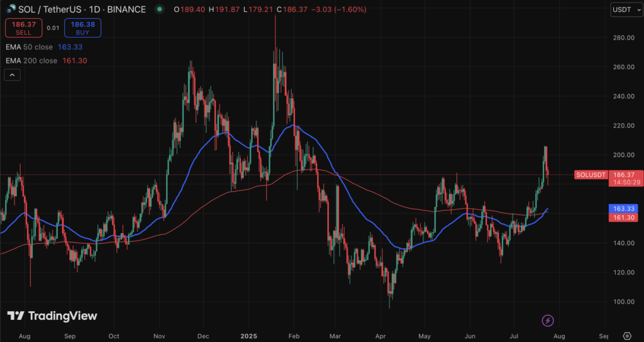Image resolution: width=644 pixels, height=342 pixels.
Task: Collapse the indicator legend chevron
Action: click(13, 75)
